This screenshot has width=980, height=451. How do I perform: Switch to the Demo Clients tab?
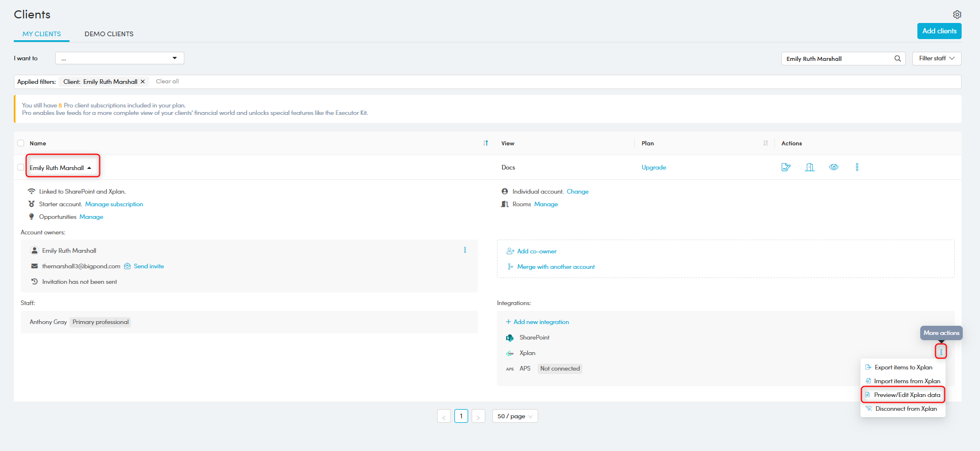(109, 34)
